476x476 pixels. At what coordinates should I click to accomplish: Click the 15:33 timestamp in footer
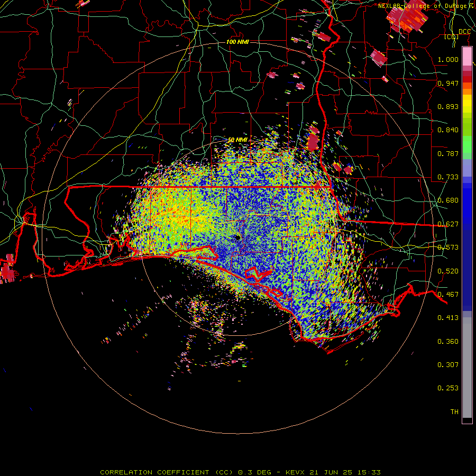click(369, 472)
